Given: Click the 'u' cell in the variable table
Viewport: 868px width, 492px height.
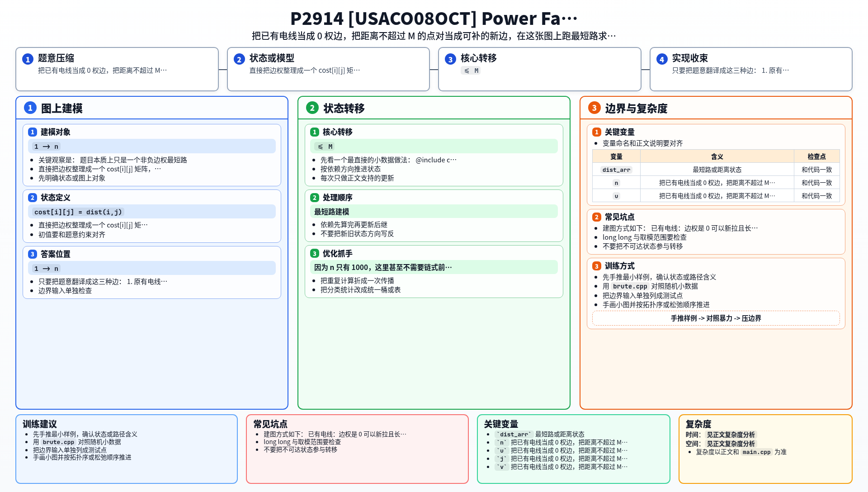Looking at the screenshot, I should (x=616, y=196).
